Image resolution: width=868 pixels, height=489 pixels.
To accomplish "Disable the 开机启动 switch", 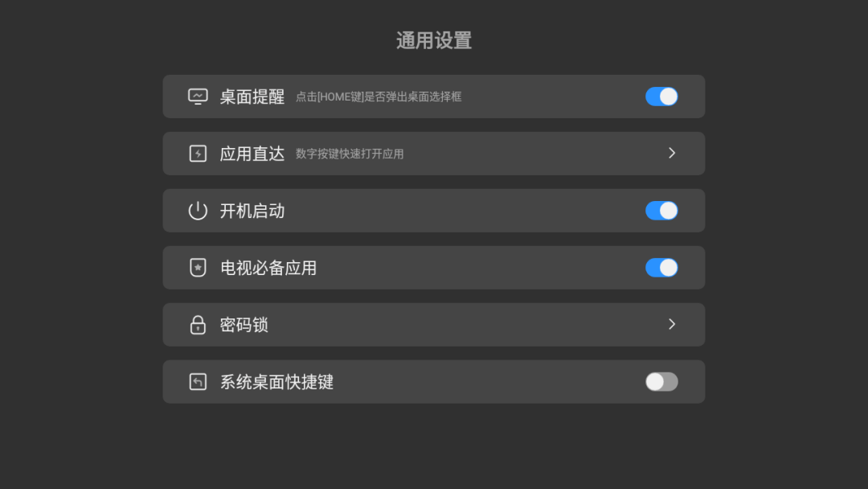I will (661, 211).
